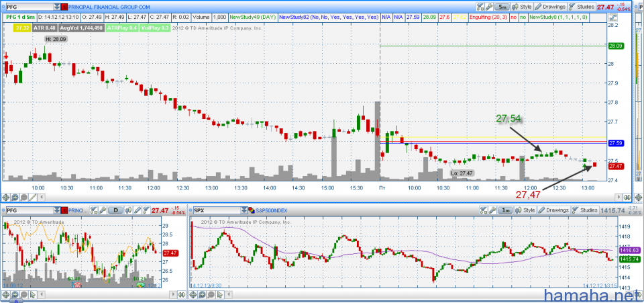This screenshot has height=303, width=644.
Task: Click quick studies icon in SPX toolbar
Action: pos(484,210)
